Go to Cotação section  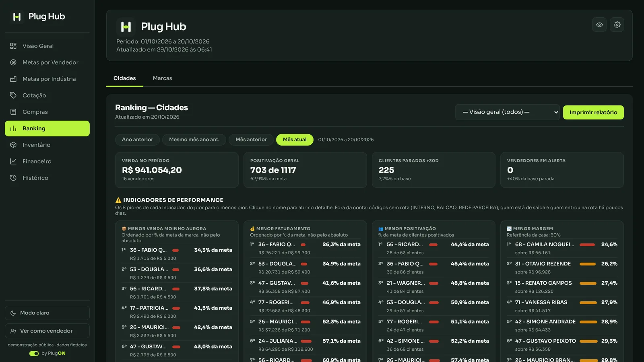point(47,95)
